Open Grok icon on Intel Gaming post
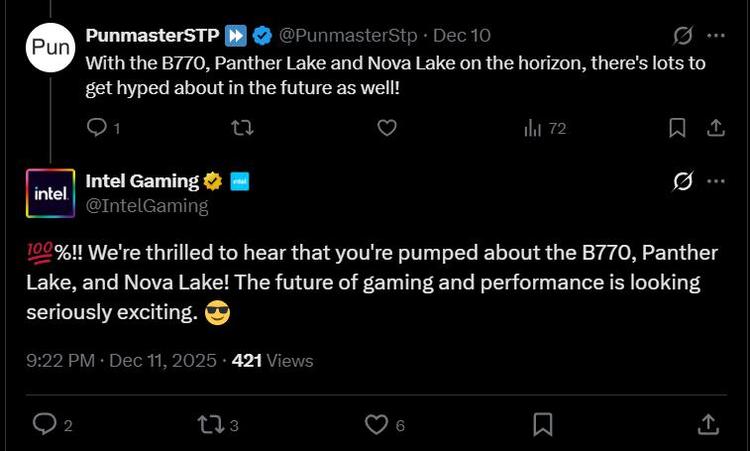Image resolution: width=750 pixels, height=451 pixels. (x=684, y=182)
